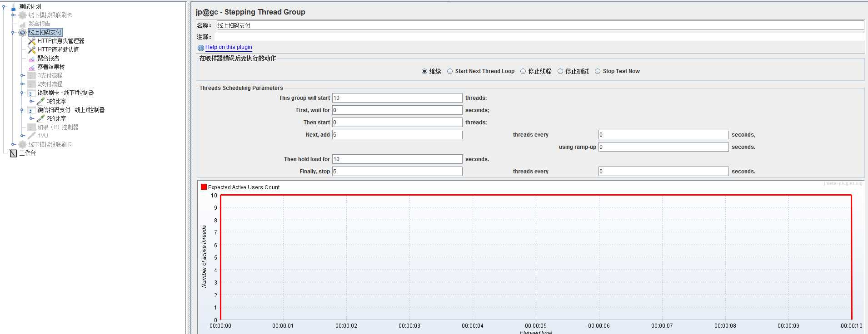Click the greyed-out gear icon of 线下模拟银联刷卡 above 工作台
The image size is (868, 334).
coord(22,144)
